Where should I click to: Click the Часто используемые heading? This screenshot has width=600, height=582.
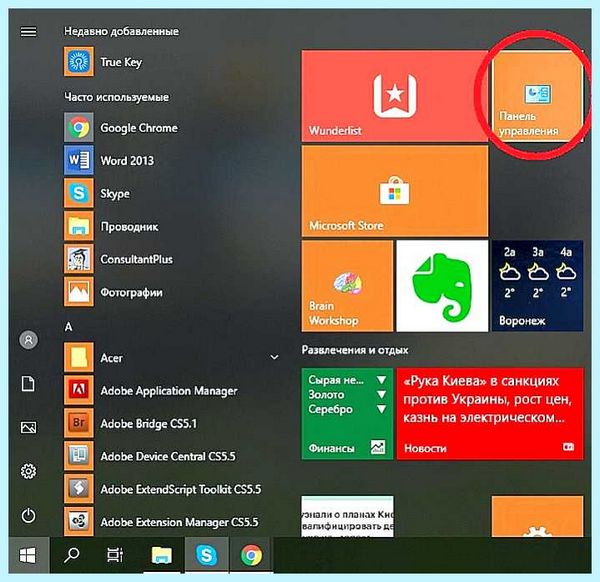click(116, 97)
